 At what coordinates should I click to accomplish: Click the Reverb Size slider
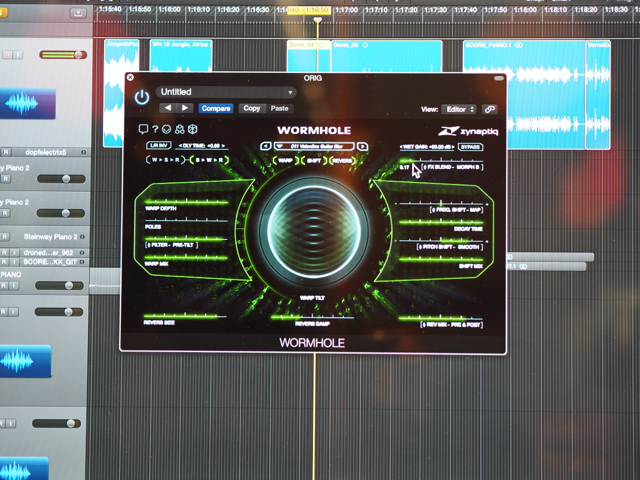click(x=185, y=316)
